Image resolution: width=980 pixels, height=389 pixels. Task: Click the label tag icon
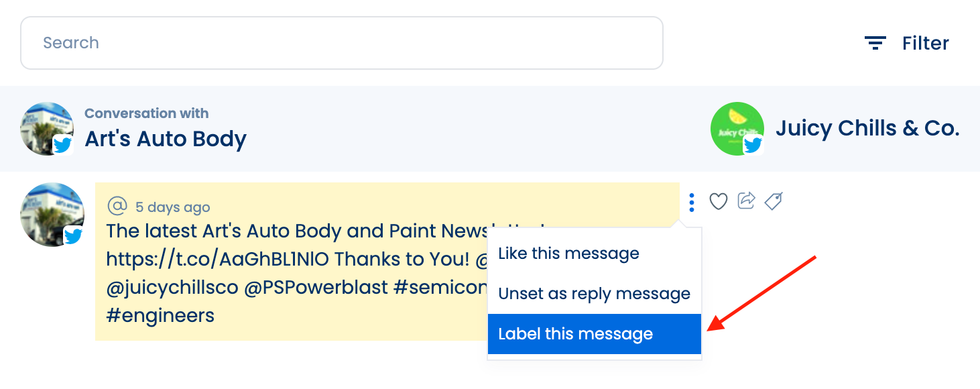point(774,201)
